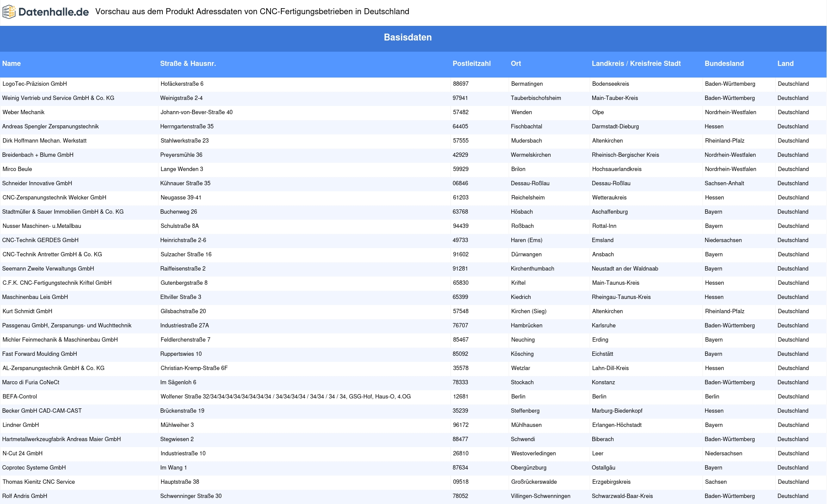Screen dimensions: 827x504
Task: Click Schneider Innovative GmbH entry
Action: pyautogui.click(x=37, y=183)
